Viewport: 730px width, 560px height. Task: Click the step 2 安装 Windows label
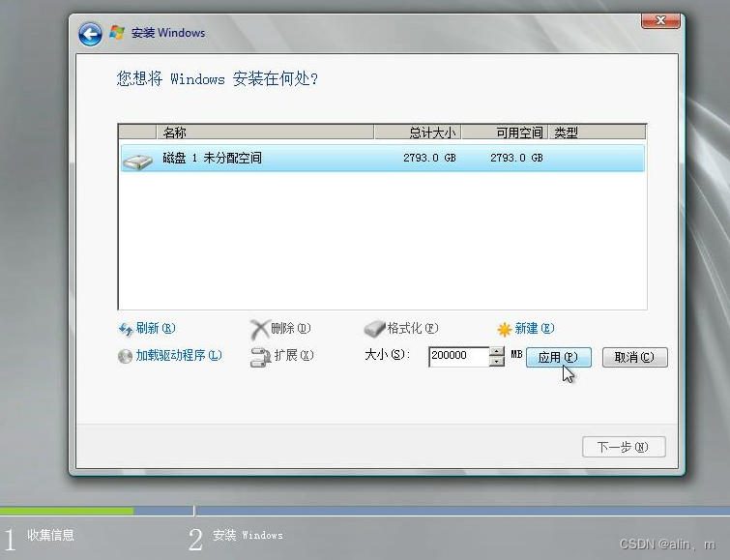(248, 535)
